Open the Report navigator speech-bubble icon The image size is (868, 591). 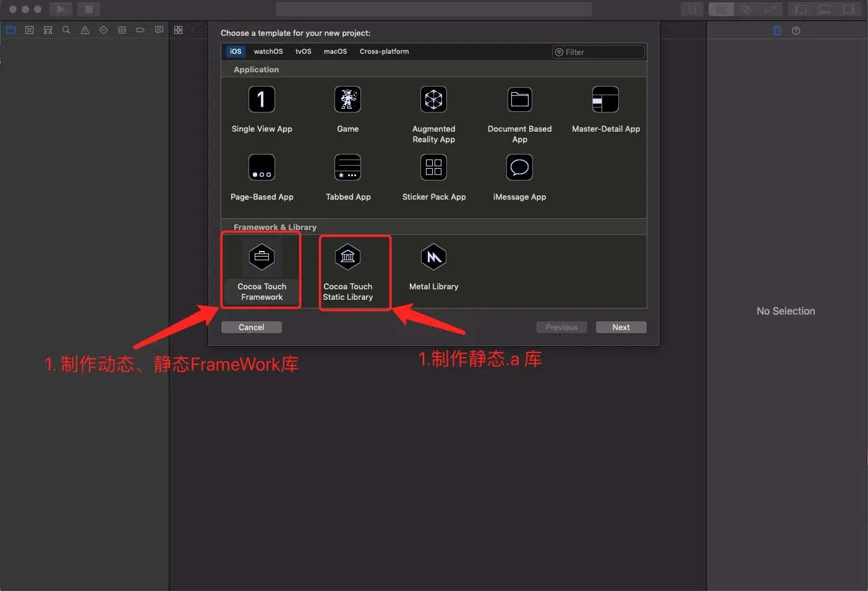click(x=159, y=30)
